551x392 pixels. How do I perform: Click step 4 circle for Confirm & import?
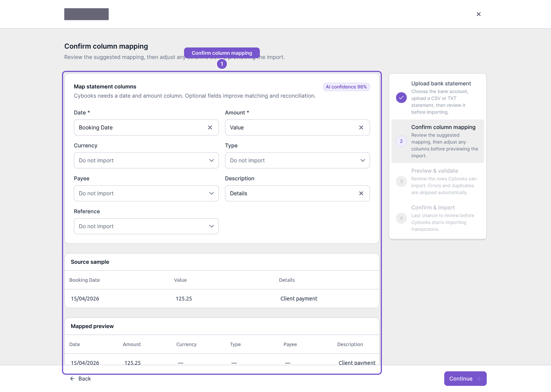click(x=401, y=218)
